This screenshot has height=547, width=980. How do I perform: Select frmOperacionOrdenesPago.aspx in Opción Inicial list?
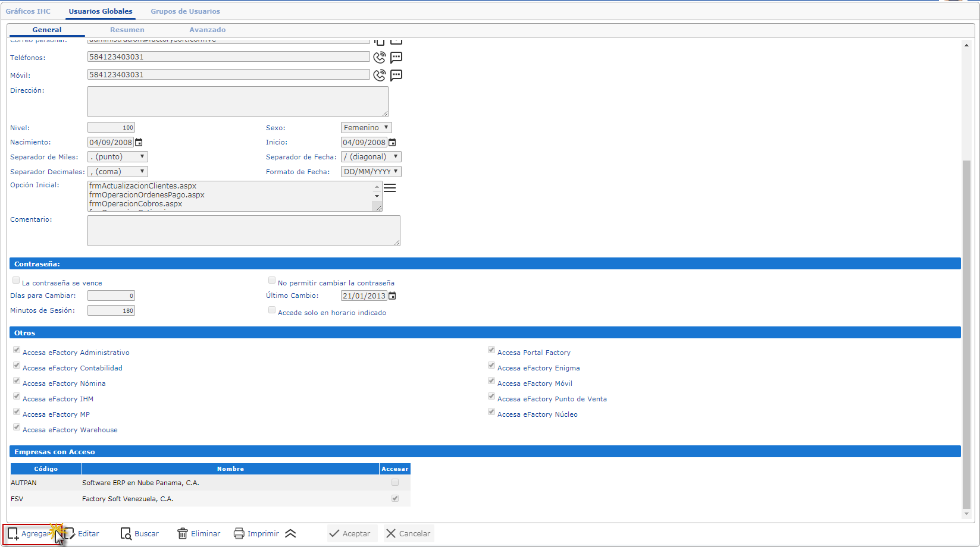(147, 195)
